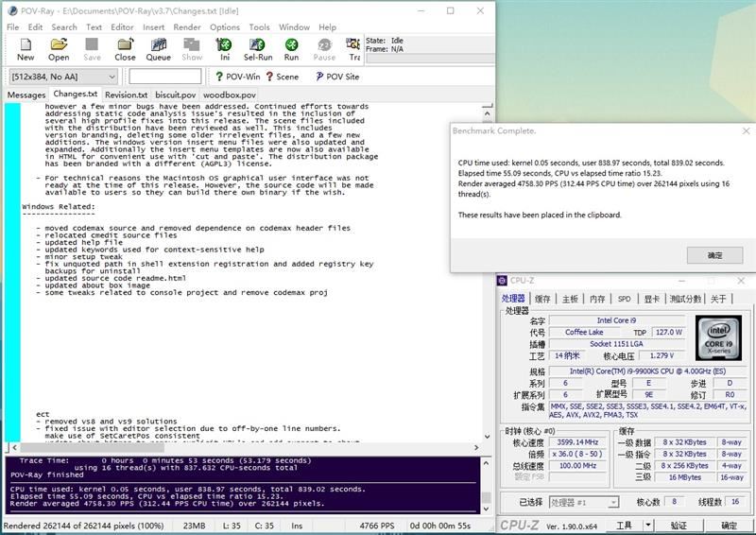Image resolution: width=756 pixels, height=535 pixels.
Task: Open the Tools menu
Action: click(x=259, y=27)
